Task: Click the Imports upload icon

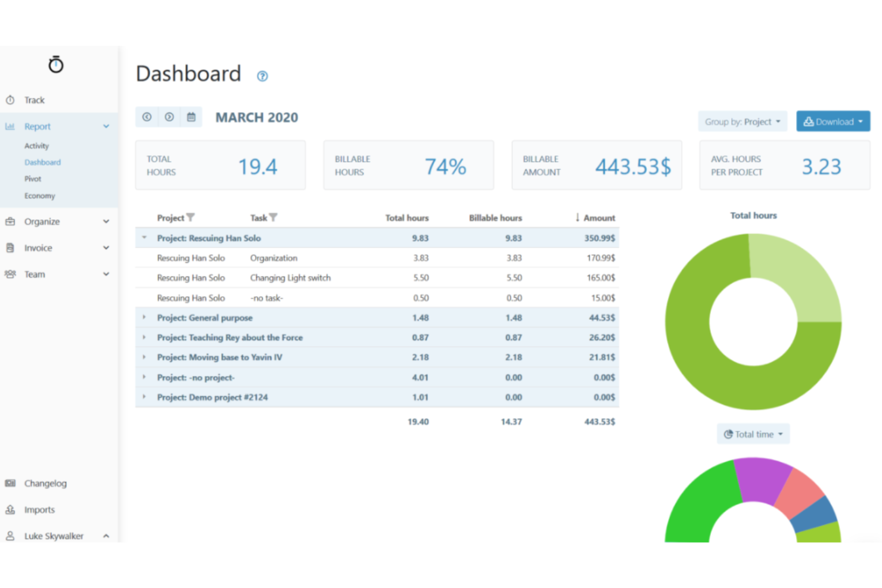Action: tap(10, 509)
